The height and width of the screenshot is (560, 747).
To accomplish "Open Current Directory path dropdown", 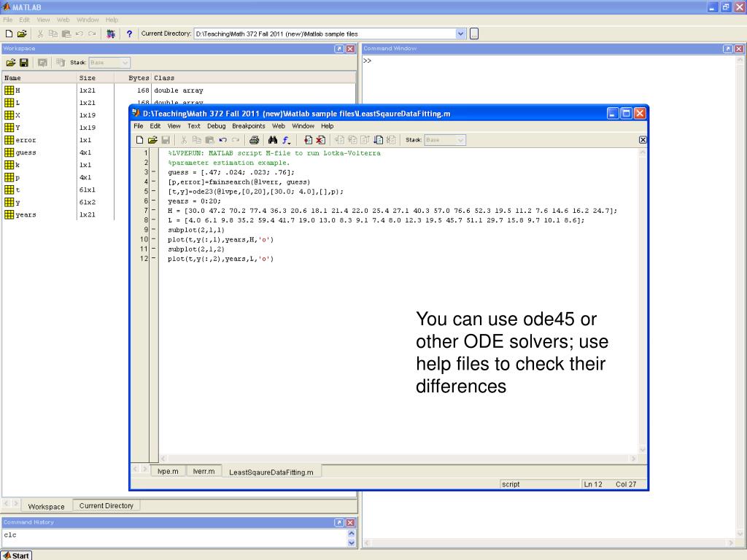I will pos(460,34).
